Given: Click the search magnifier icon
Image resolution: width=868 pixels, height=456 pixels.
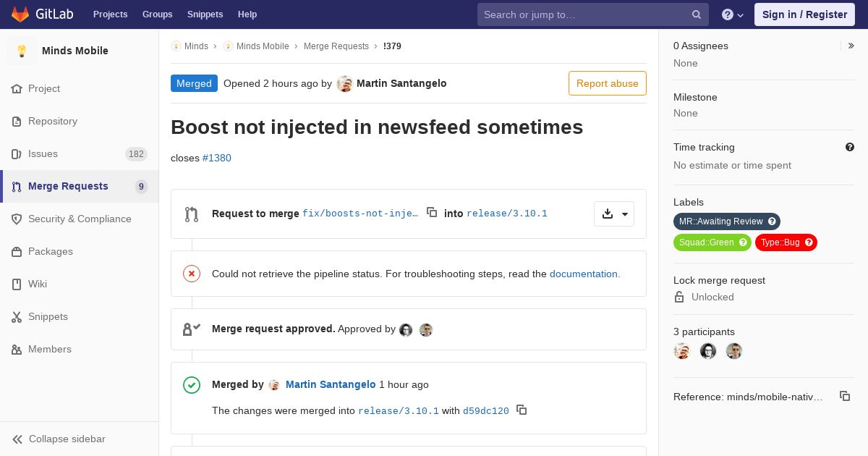Looking at the screenshot, I should (697, 14).
